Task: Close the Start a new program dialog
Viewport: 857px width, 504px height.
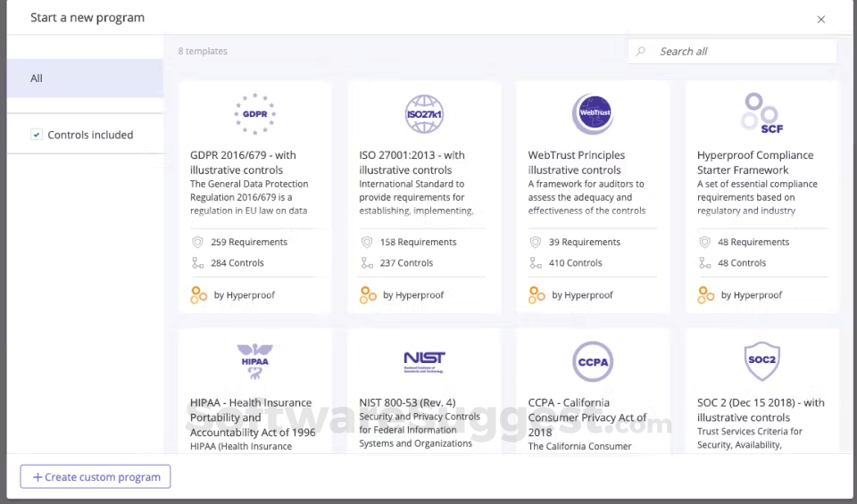Action: click(x=821, y=20)
